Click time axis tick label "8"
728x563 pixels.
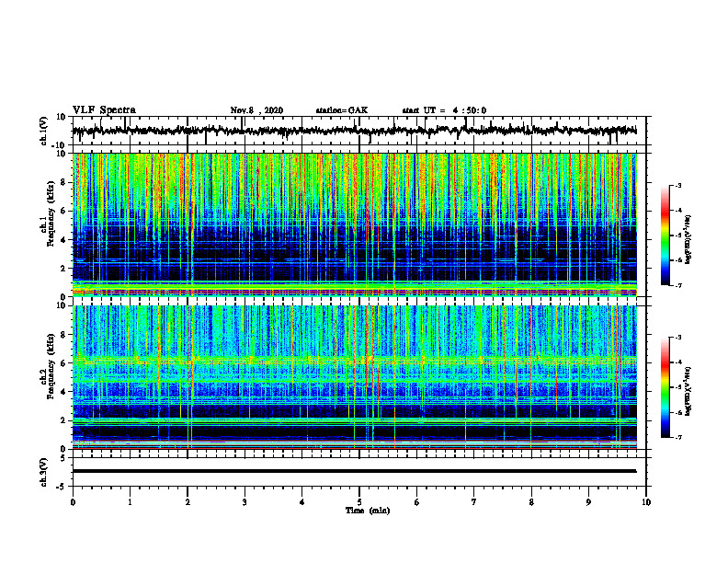click(531, 502)
